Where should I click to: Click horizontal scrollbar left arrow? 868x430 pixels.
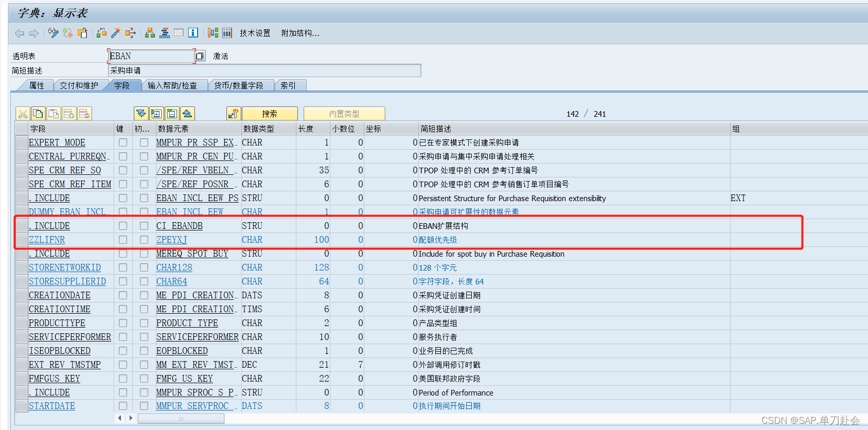click(x=120, y=418)
